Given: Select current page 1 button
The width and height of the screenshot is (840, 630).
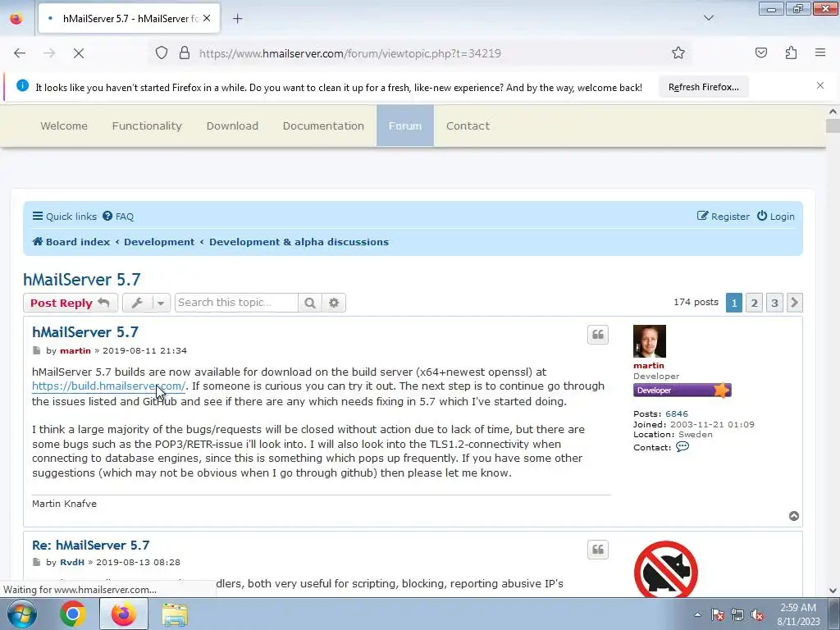Looking at the screenshot, I should (x=734, y=304).
